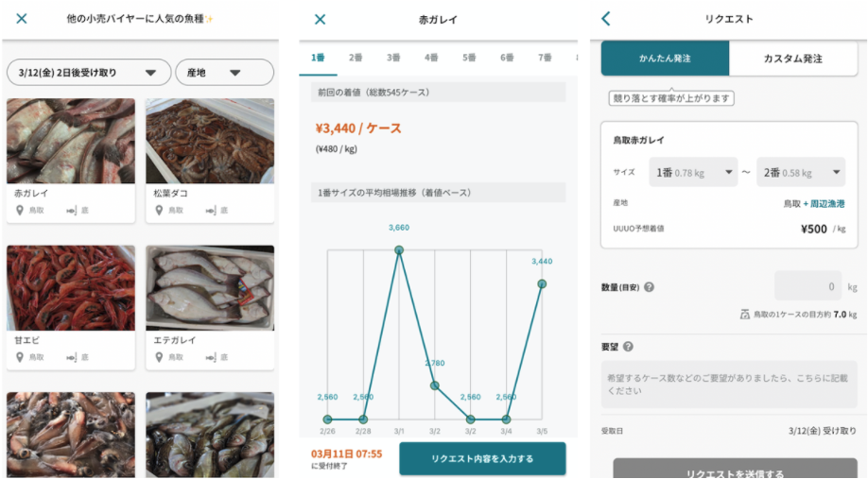Go back from the リクエスト screen
The image size is (868, 479).
(605, 19)
